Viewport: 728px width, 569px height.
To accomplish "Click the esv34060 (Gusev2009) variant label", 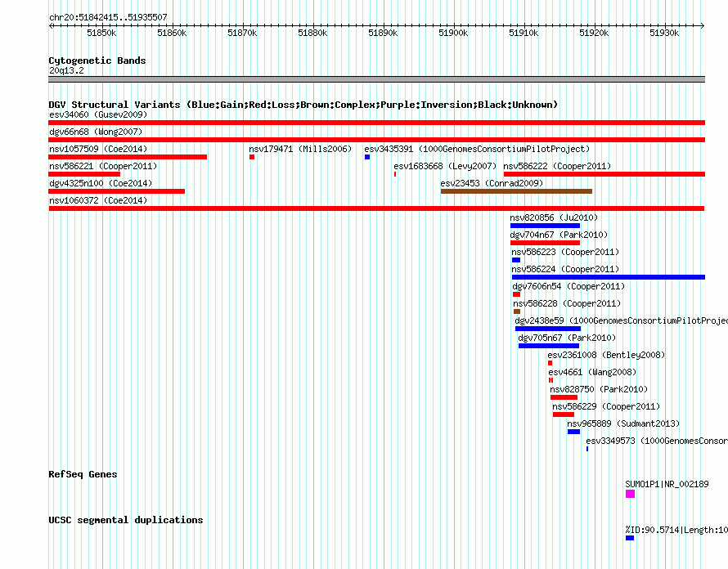I will pyautogui.click(x=98, y=114).
